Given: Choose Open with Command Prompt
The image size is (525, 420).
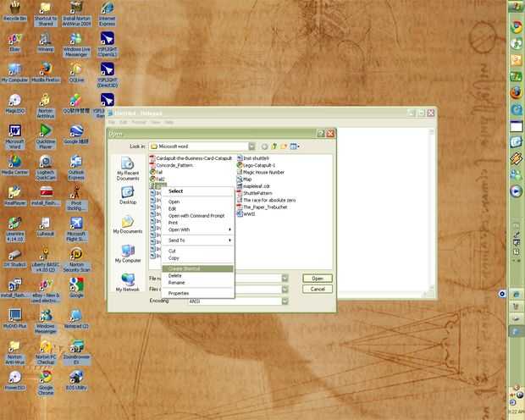Looking at the screenshot, I should [197, 216].
